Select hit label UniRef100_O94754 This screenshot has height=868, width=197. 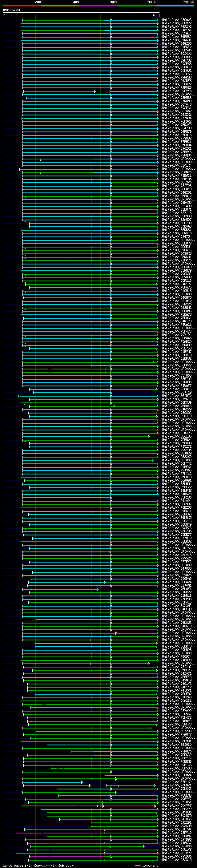pos(177,236)
